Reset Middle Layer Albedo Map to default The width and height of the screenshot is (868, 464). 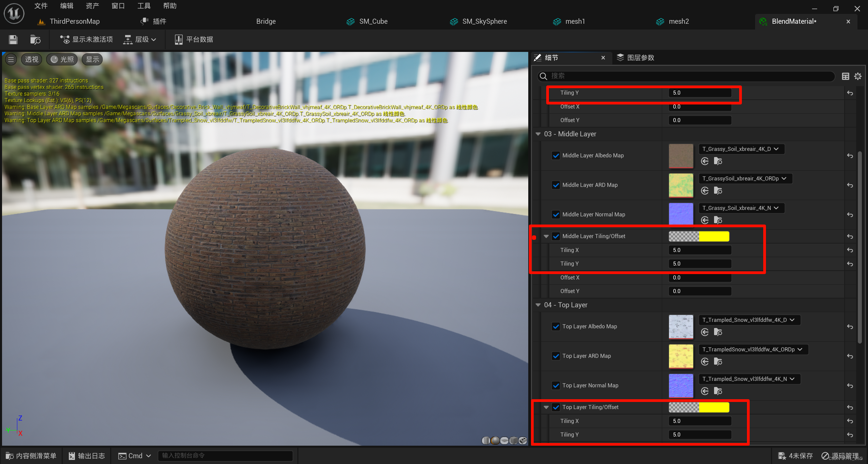(850, 156)
